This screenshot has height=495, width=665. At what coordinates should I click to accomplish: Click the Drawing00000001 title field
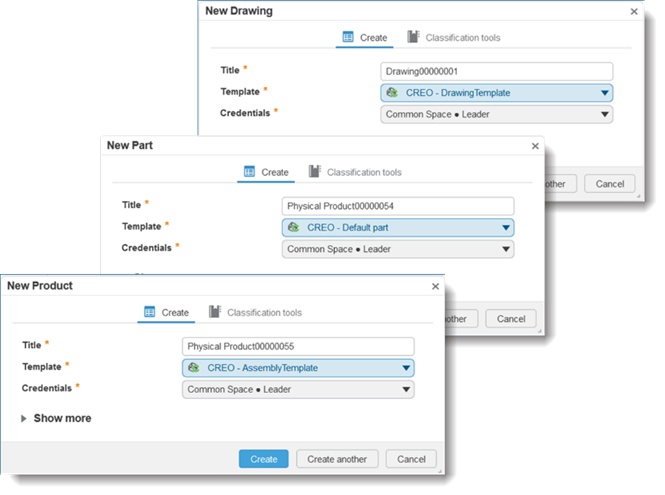(496, 72)
